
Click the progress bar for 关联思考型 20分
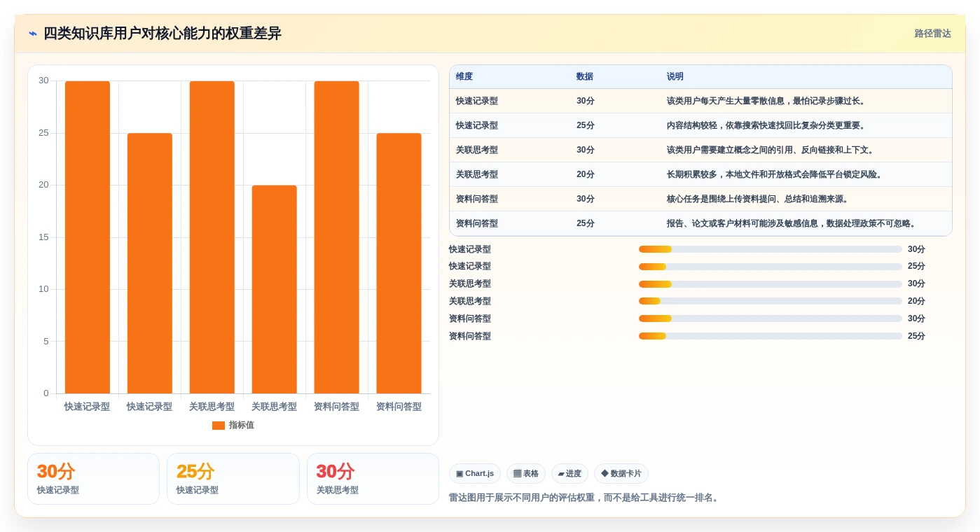pos(771,301)
